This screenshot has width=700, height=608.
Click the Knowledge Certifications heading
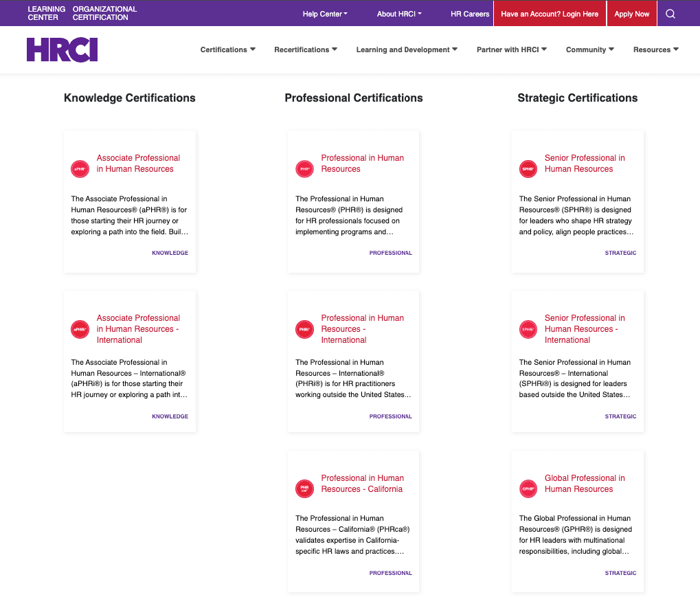click(x=129, y=98)
